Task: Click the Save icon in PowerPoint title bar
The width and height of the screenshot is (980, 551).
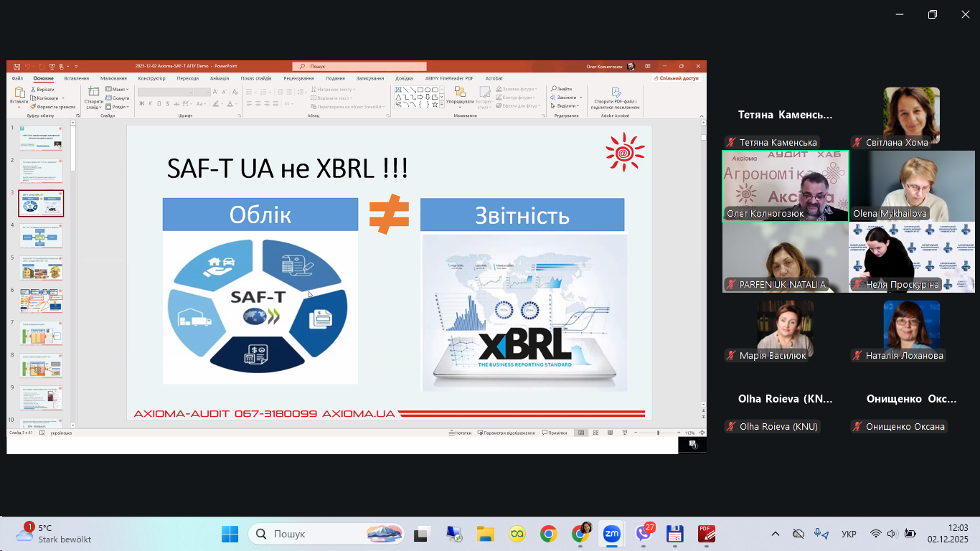Action: tap(17, 67)
